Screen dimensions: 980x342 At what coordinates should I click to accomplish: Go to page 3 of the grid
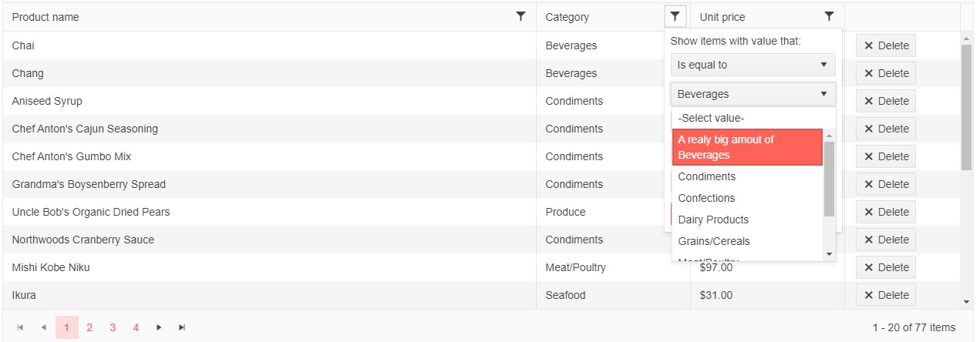pyautogui.click(x=113, y=327)
